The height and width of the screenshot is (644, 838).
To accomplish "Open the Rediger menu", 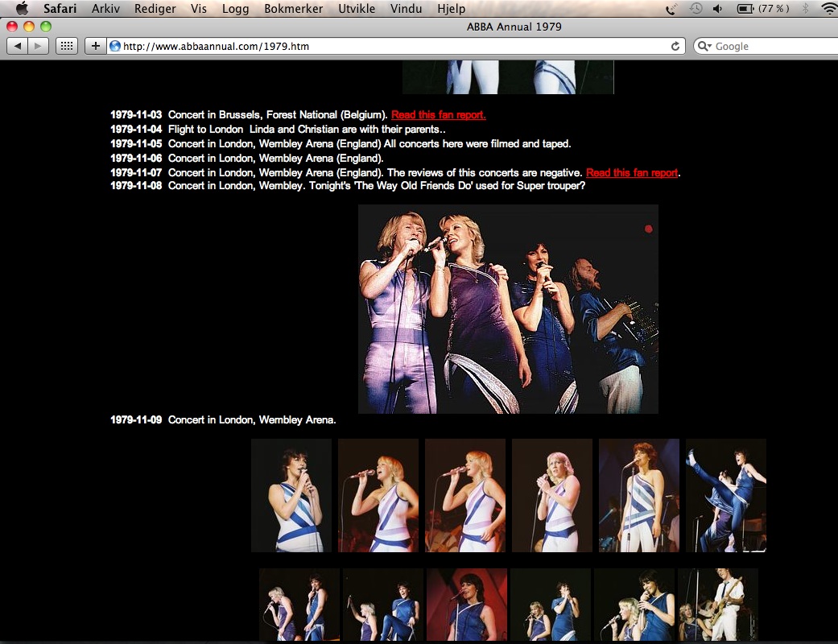I will [x=155, y=9].
